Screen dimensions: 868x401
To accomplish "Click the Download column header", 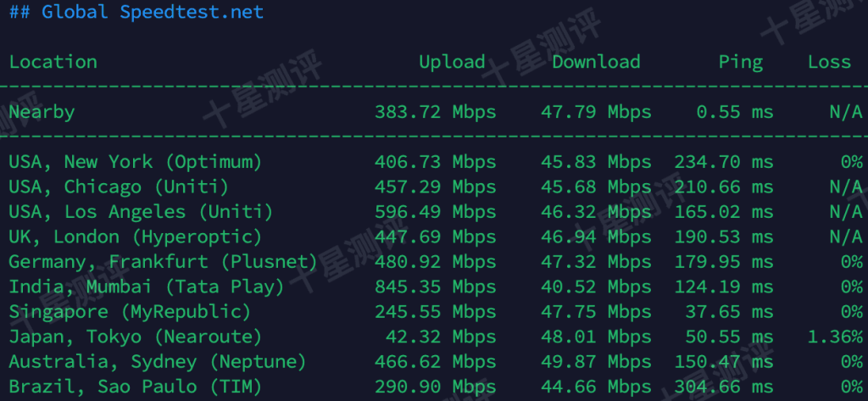I will pos(596,62).
